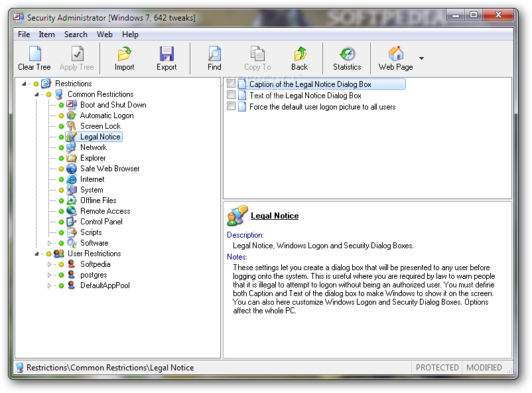Click the MODIFIED status bar indicator

(x=484, y=368)
